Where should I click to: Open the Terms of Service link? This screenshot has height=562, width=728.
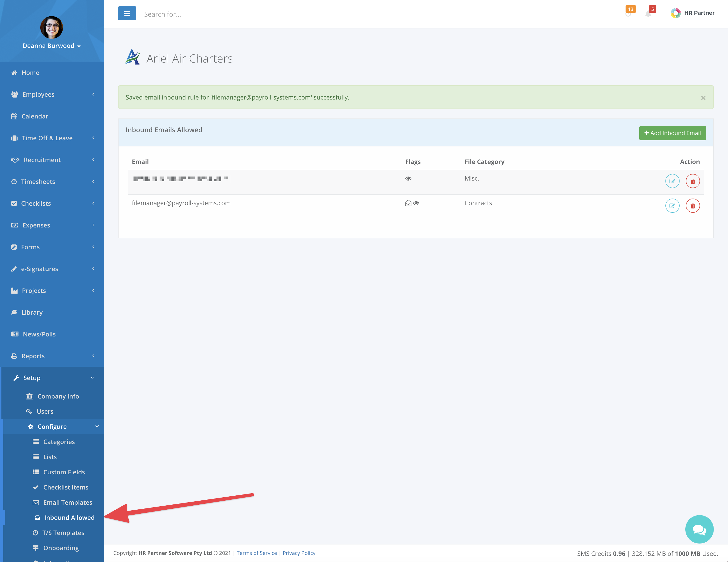point(257,553)
